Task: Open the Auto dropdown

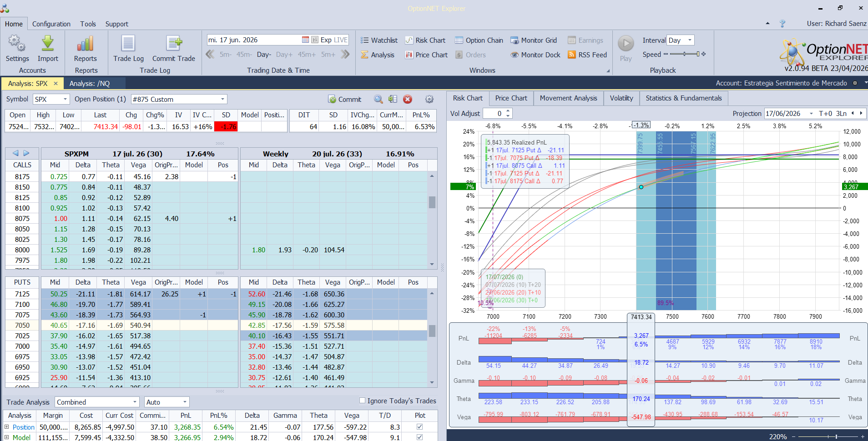Action: coord(185,402)
